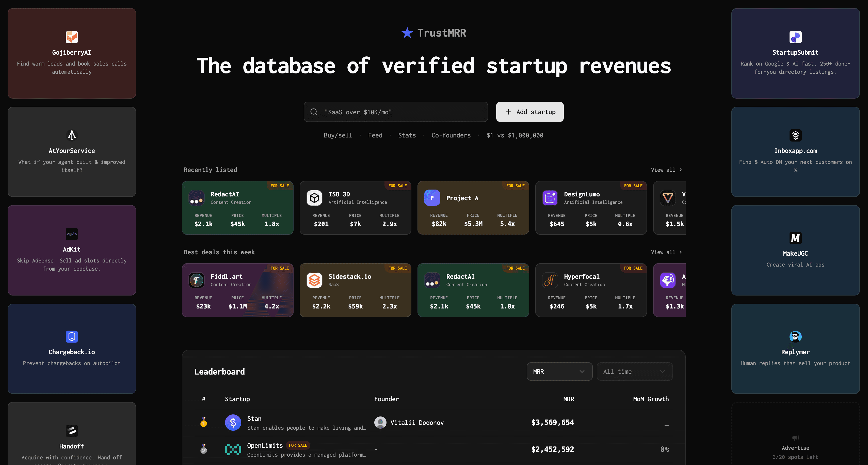Open the Vitalii Dodonov founder link

(x=417, y=423)
